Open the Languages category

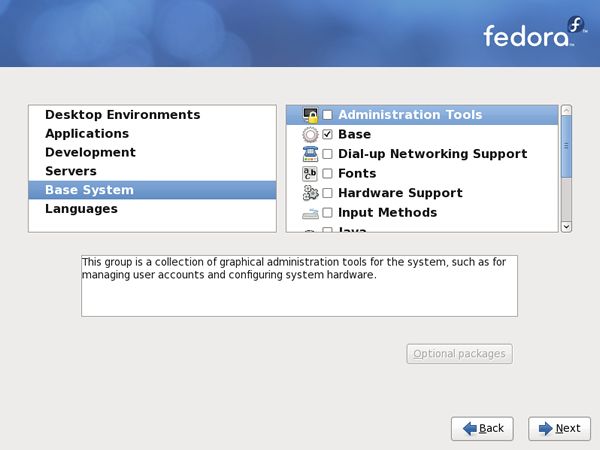click(152, 209)
